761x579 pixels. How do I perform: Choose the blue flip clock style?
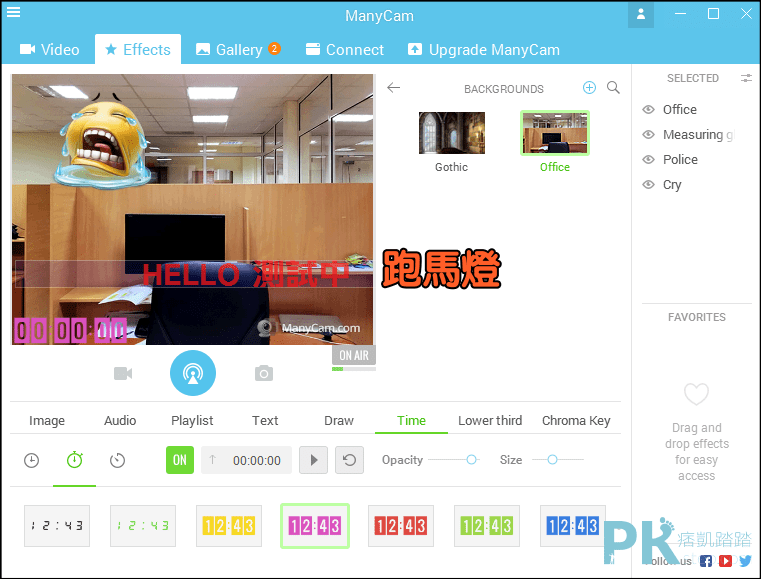pyautogui.click(x=573, y=526)
